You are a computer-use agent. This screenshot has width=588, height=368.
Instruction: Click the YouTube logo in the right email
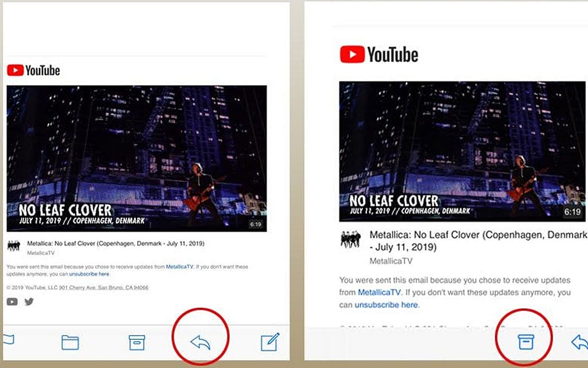(x=379, y=55)
